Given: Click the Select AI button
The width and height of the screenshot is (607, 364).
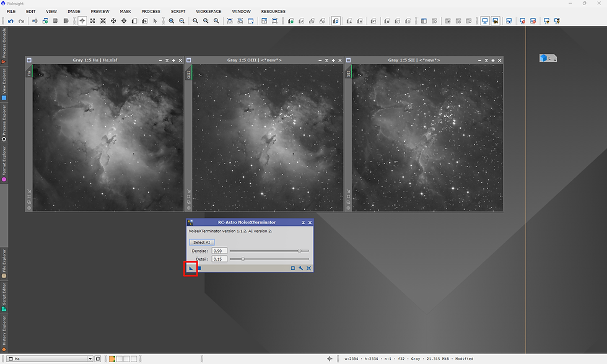Looking at the screenshot, I should click(x=202, y=242).
